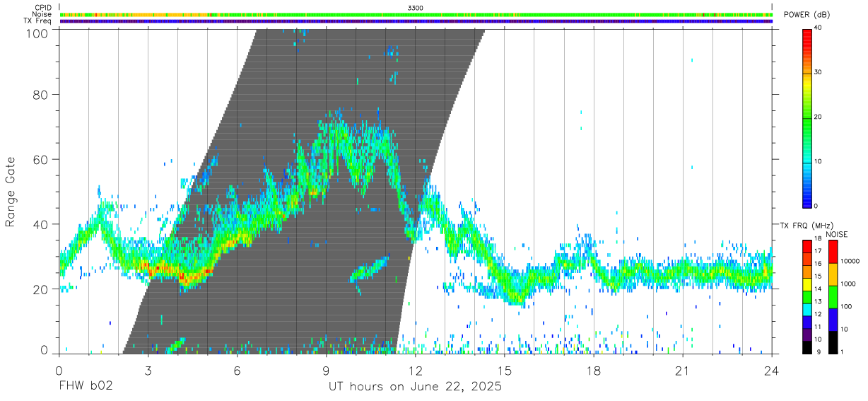868x401 pixels.
Task: Click the 30 tick on power scale
Action: pos(819,72)
